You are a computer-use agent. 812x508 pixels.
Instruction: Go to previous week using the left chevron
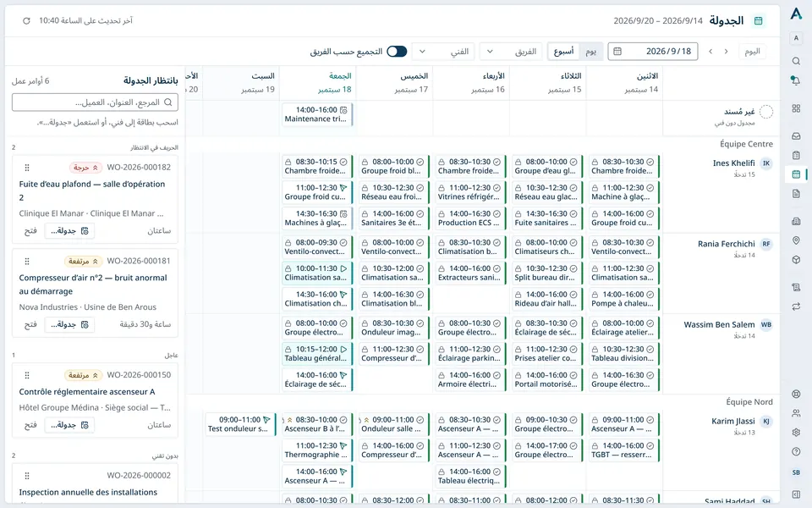(x=710, y=52)
